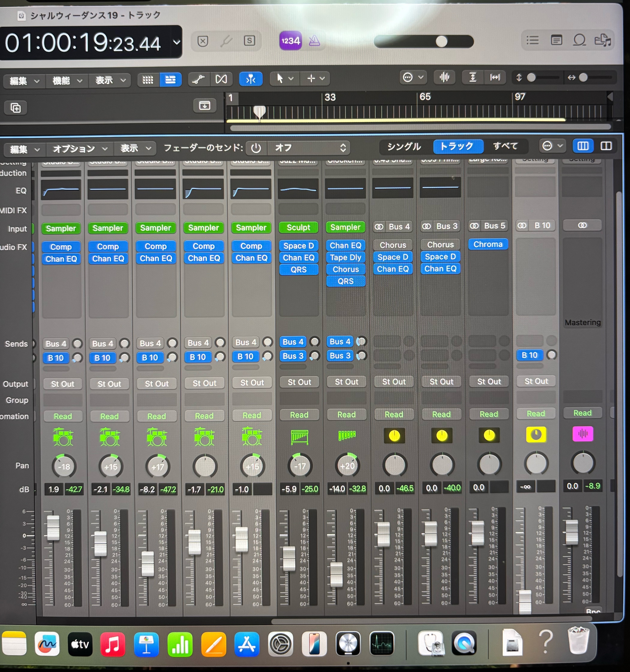Switch to narrow channel strips view

click(583, 146)
